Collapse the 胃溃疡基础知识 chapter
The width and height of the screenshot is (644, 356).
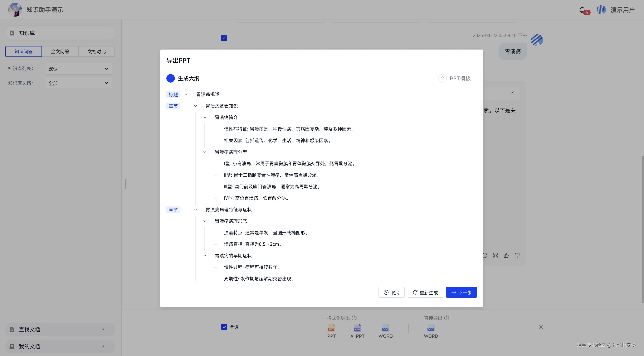tap(196, 106)
